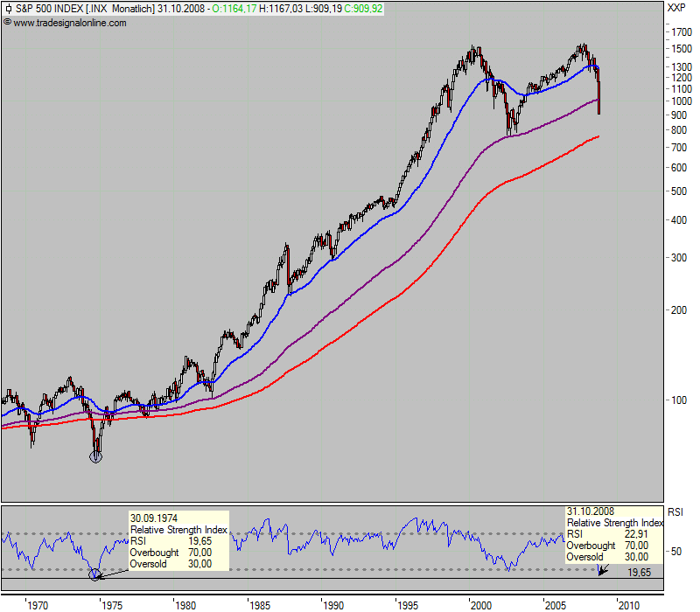Click the 1975 time axis label
The width and height of the screenshot is (700, 612).
click(112, 605)
